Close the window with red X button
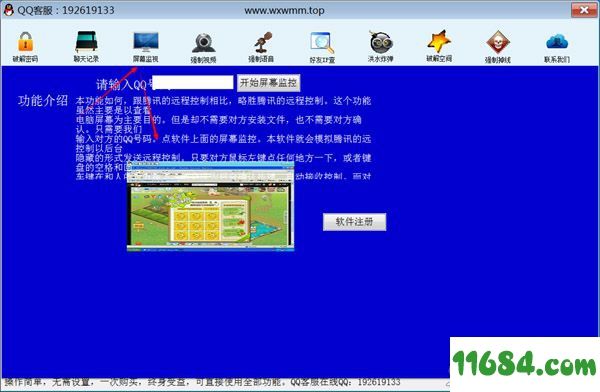600x392 pixels. tap(584, 10)
